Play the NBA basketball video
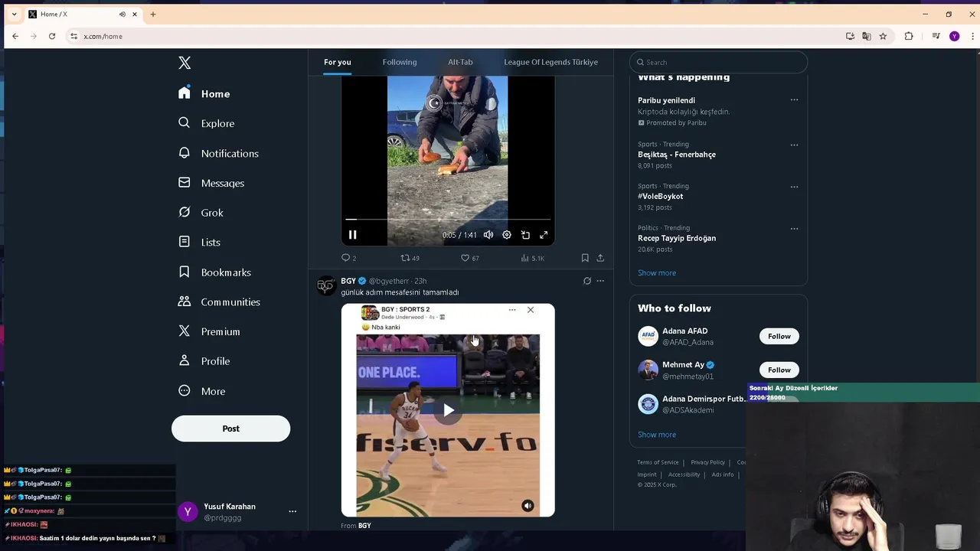The height and width of the screenshot is (551, 980). [x=448, y=410]
